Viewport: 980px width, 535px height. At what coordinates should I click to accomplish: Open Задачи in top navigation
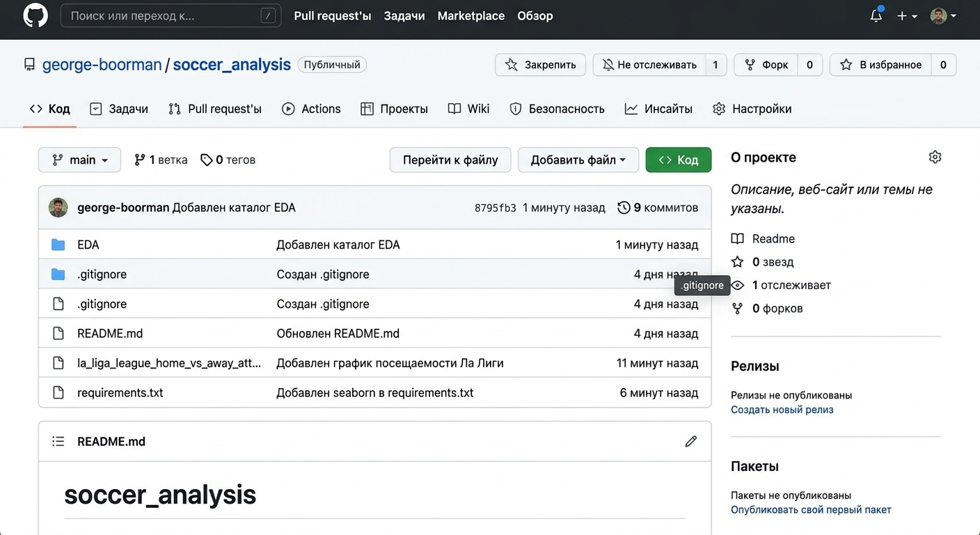404,15
